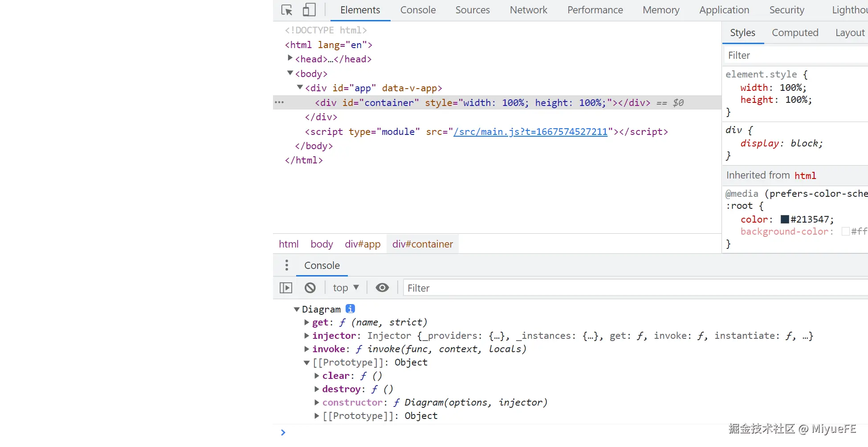868x447 pixels.
Task: Expand the injector property
Action: point(306,336)
